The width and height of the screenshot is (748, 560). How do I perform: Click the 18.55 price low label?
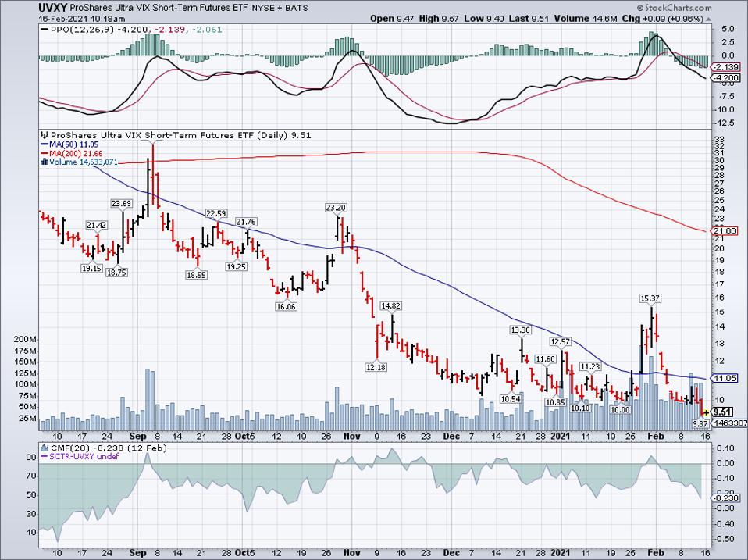(x=197, y=275)
